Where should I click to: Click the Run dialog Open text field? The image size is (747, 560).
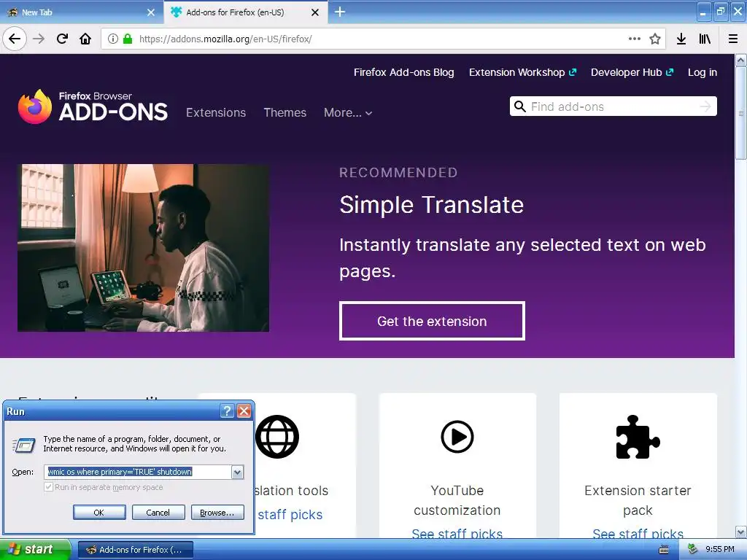point(138,472)
